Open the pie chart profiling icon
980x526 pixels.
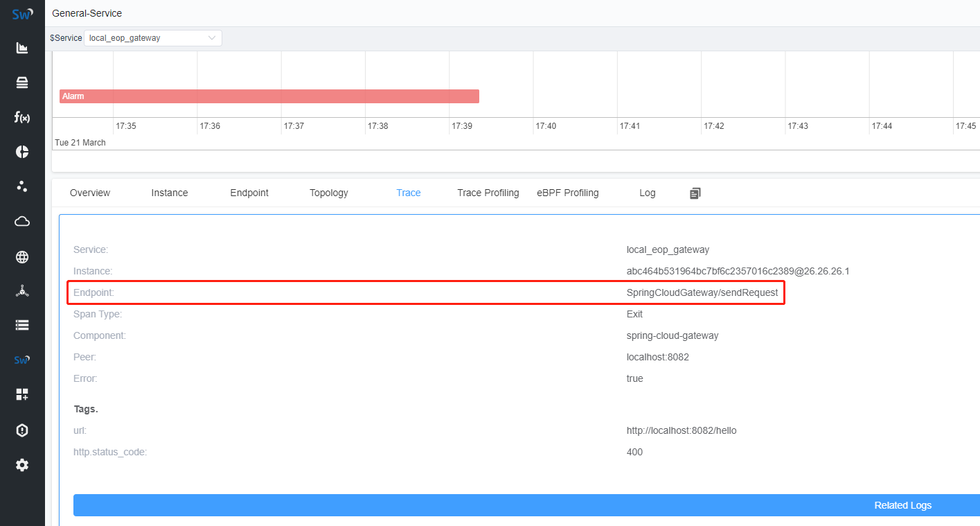point(21,151)
